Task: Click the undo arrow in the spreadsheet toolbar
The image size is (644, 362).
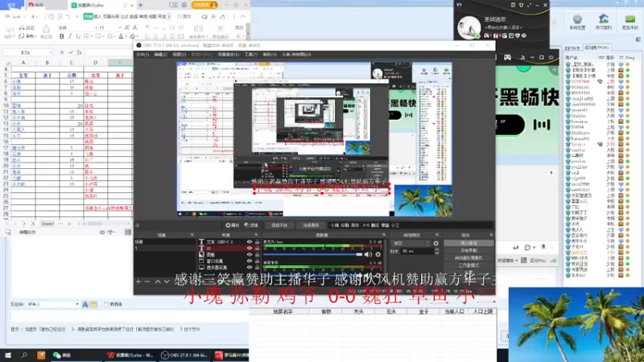Action: tap(68, 17)
